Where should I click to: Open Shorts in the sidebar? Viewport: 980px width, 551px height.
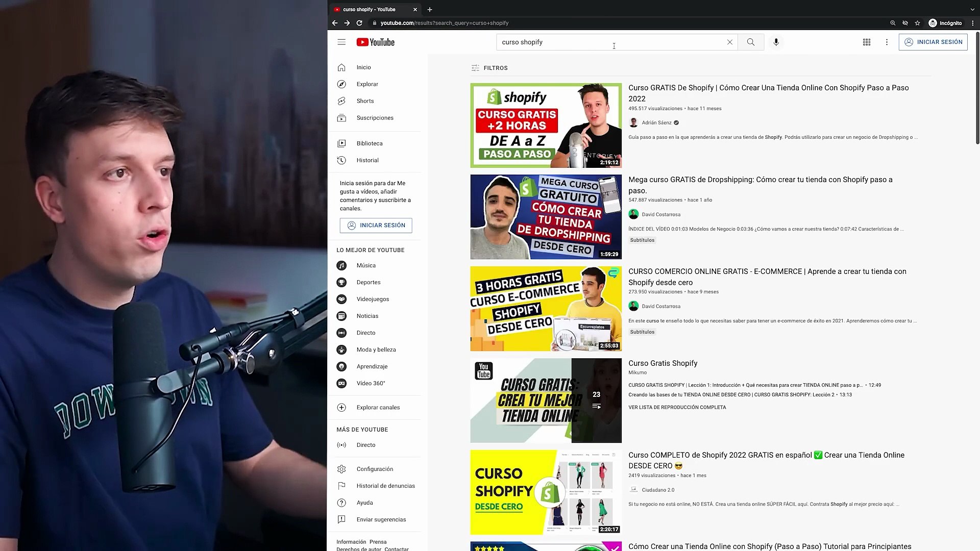[365, 101]
